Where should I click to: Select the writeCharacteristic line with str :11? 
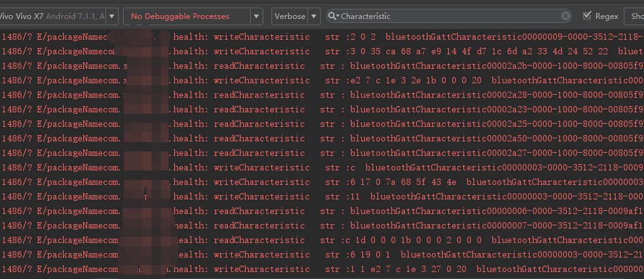click(322, 196)
